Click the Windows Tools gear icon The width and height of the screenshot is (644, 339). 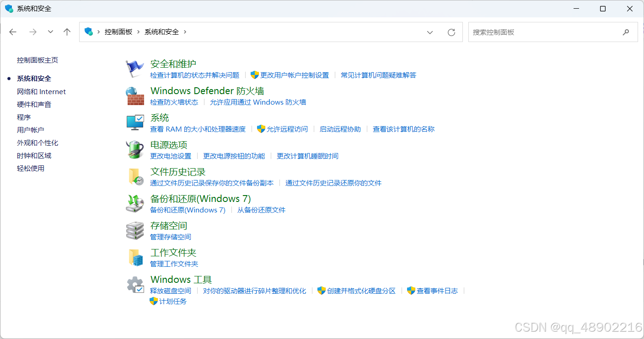(x=135, y=285)
